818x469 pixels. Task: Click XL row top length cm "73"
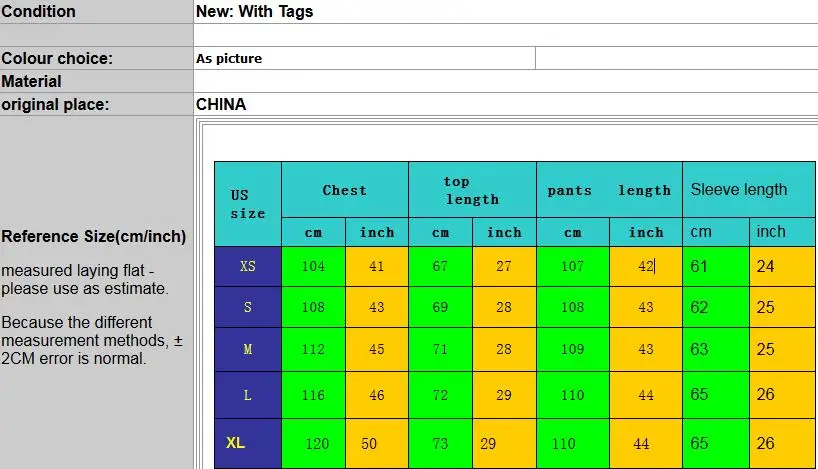440,443
